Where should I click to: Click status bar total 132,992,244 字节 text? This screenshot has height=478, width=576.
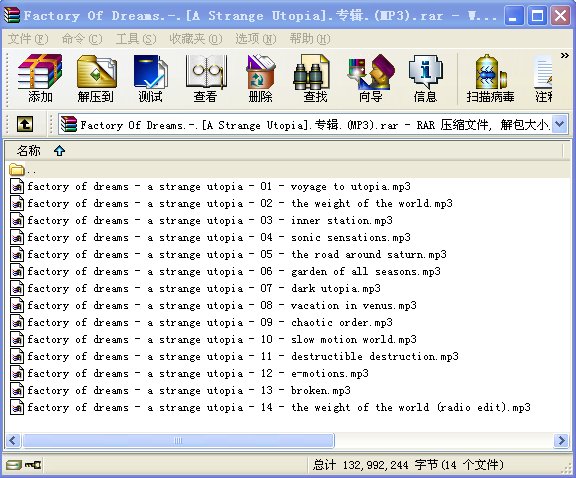pos(408,465)
